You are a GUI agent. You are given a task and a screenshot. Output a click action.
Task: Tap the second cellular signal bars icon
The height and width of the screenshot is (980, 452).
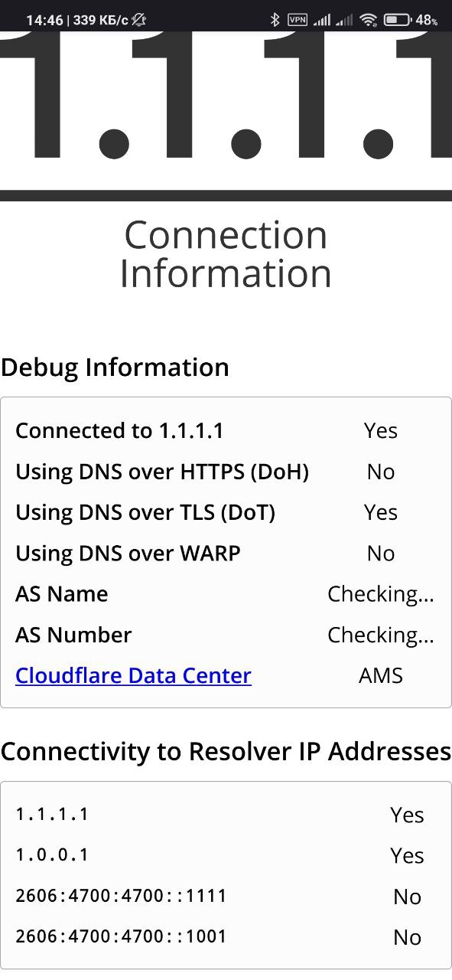pyautogui.click(x=345, y=20)
